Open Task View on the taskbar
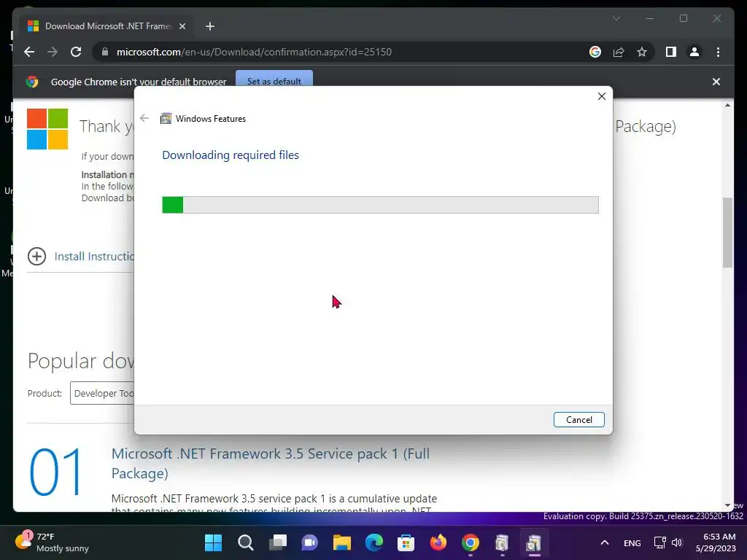The width and height of the screenshot is (747, 560). click(278, 542)
